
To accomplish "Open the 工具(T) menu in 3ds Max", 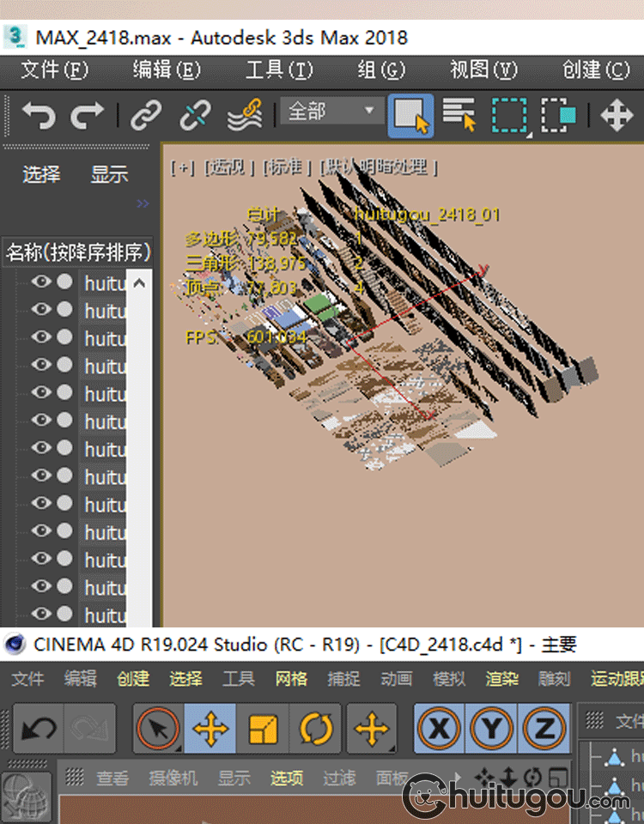I will [279, 70].
